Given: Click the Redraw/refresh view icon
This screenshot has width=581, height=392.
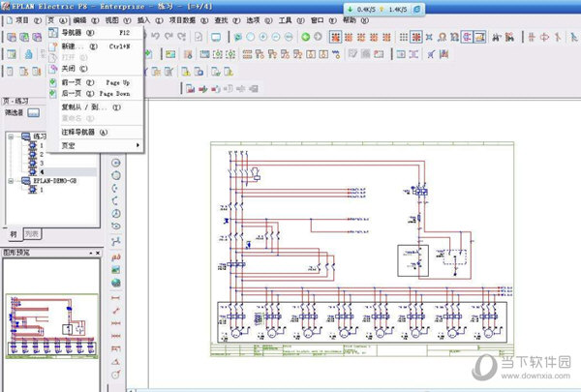Looking at the screenshot, I should [x=238, y=37].
